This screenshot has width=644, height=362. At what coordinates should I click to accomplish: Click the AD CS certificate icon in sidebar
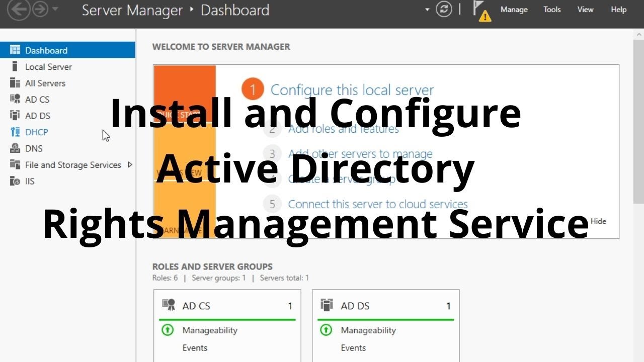tap(15, 99)
